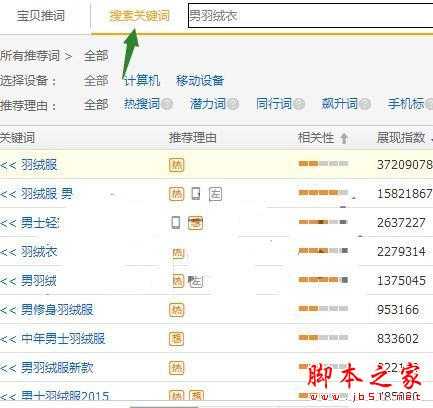Screen dimensions: 433x408
Task: Click the 热 badge in the 羽绒服 男 row
Action: (176, 194)
